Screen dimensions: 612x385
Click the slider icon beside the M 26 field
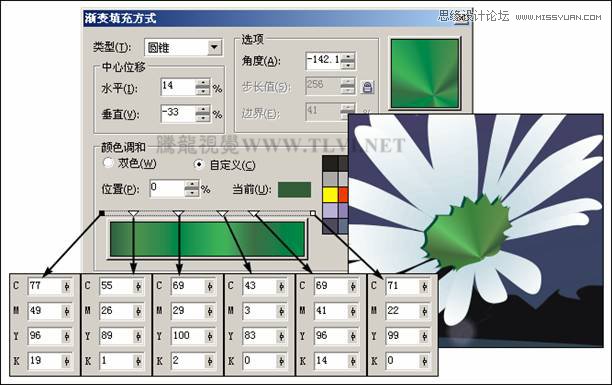tap(138, 312)
